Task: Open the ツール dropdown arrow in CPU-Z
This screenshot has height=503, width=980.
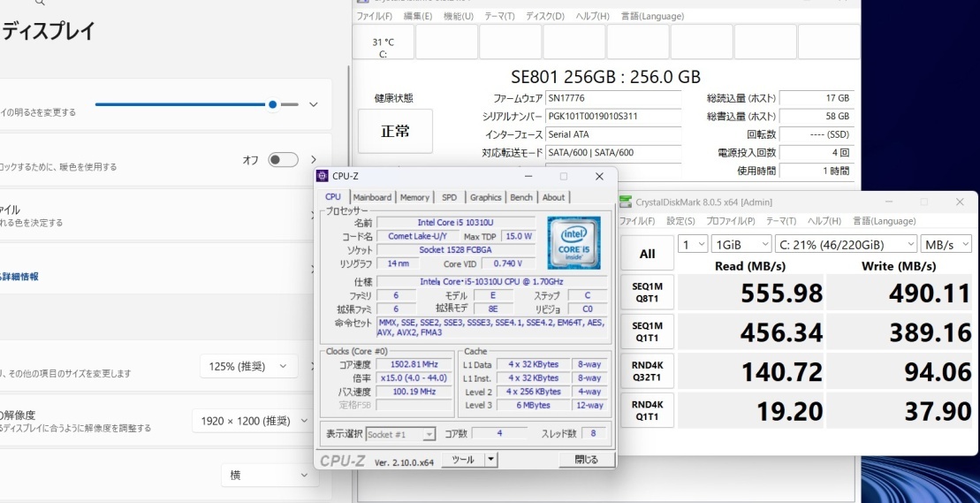Action: (491, 460)
